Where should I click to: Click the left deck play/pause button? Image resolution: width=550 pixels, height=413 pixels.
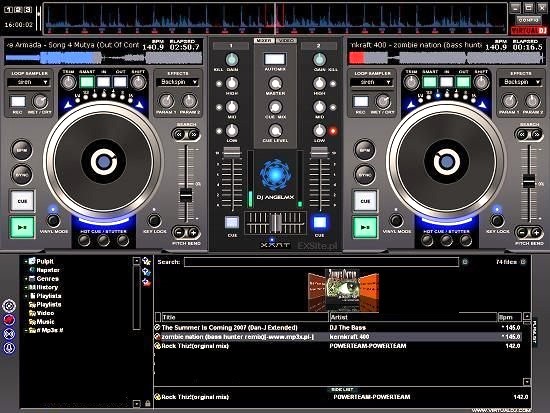pos(22,227)
